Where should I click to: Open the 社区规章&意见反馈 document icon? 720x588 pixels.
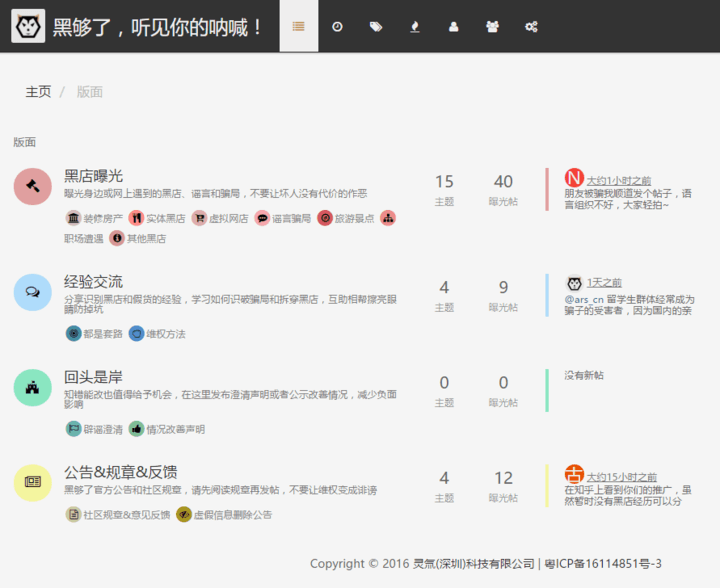pos(73,515)
